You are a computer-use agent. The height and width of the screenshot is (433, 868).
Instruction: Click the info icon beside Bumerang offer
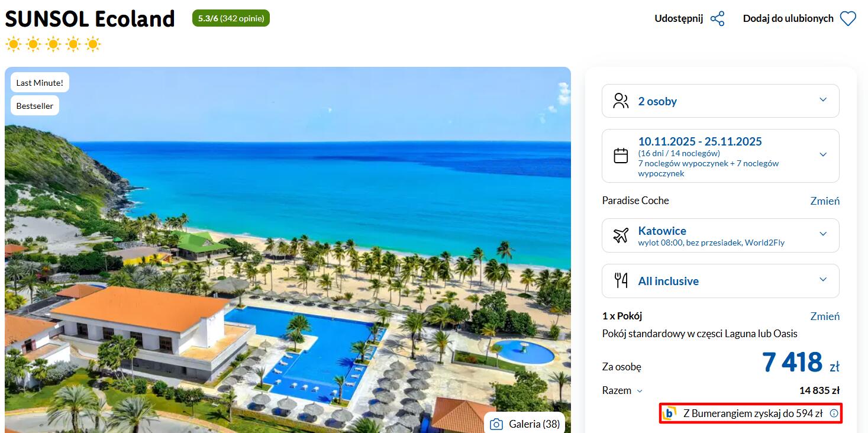(x=834, y=413)
